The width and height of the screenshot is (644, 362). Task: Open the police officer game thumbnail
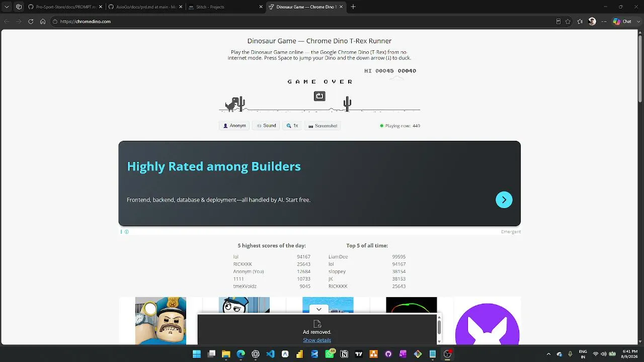coord(160,321)
